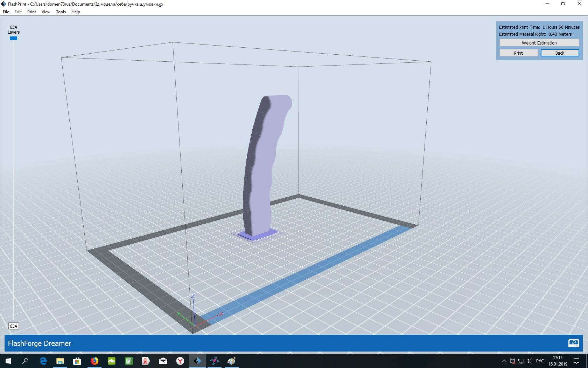Image resolution: width=588 pixels, height=368 pixels.
Task: Click the FlashPrint icon in the taskbar
Action: [197, 361]
